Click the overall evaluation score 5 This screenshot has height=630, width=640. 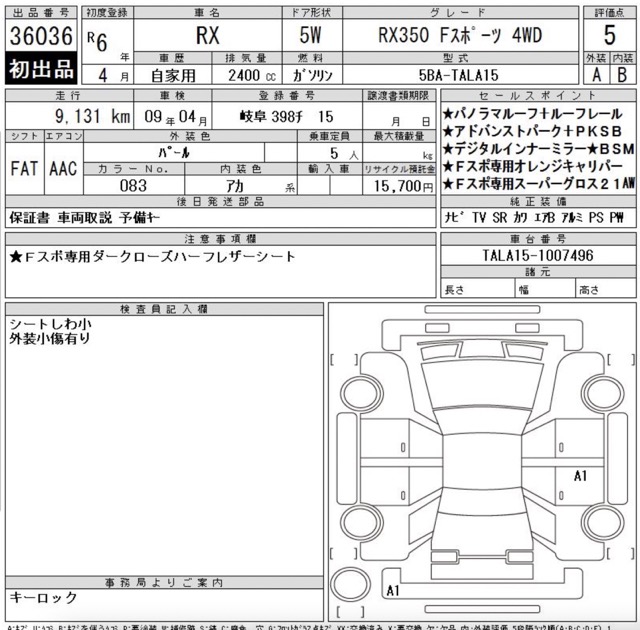coord(609,35)
